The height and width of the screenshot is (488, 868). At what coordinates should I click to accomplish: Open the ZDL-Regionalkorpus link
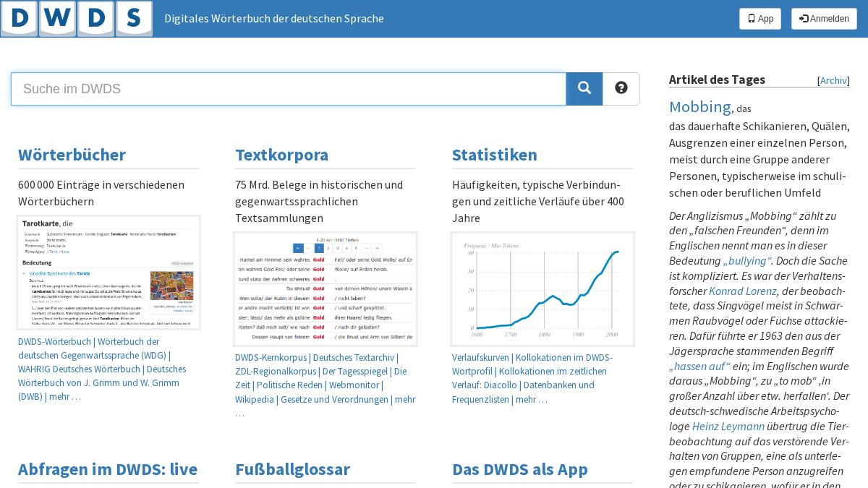pos(275,372)
